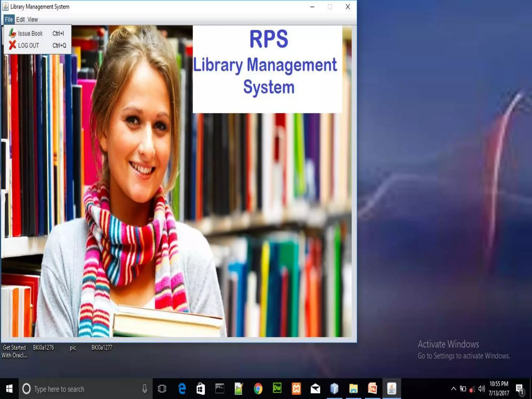532x399 pixels.
Task: Open the Edit menu
Action: [x=20, y=19]
